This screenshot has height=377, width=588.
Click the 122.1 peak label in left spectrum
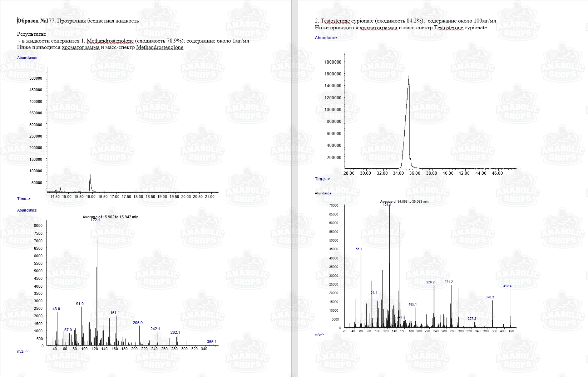(95, 220)
